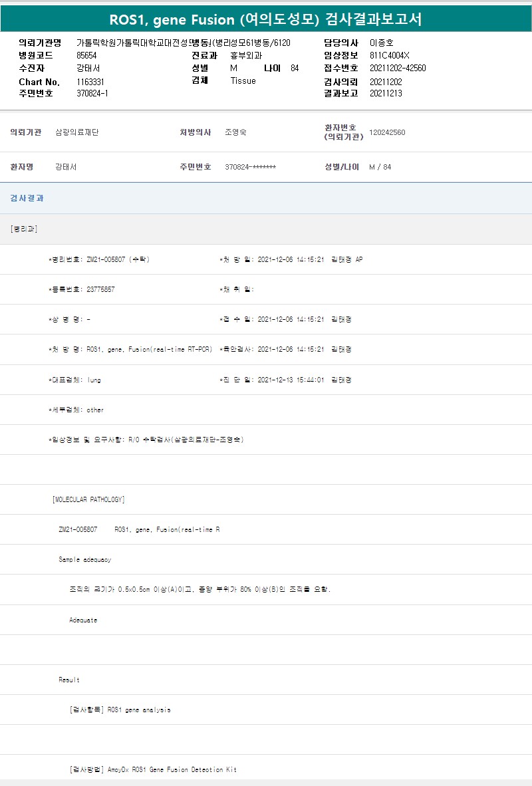The height and width of the screenshot is (786, 532).
Task: Click the [MOLECULAR PATHOLOGY] heading
Action: pos(88,499)
